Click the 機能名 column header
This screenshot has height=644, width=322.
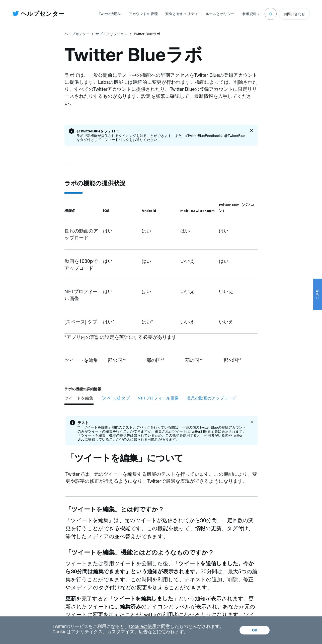[70, 211]
